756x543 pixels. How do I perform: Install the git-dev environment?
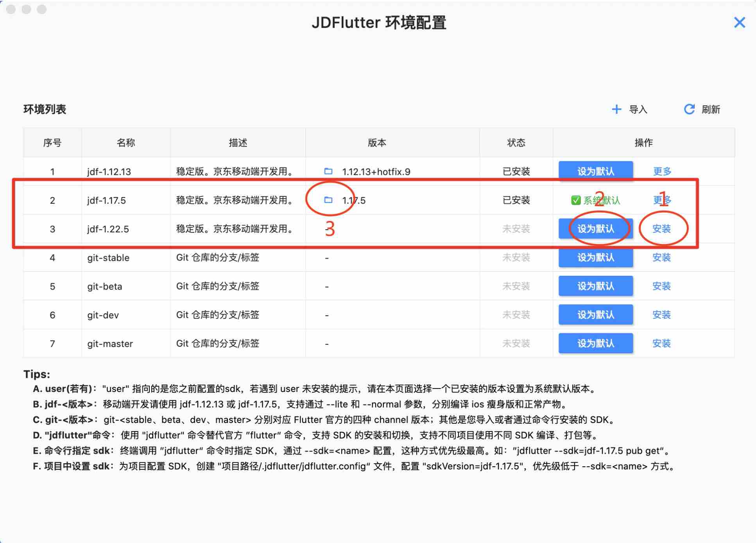tap(661, 315)
